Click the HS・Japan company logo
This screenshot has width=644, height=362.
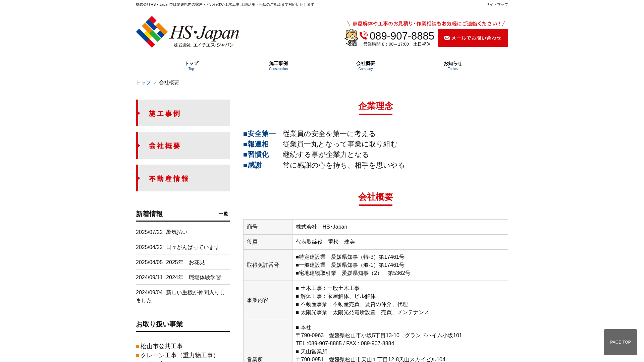tap(187, 32)
